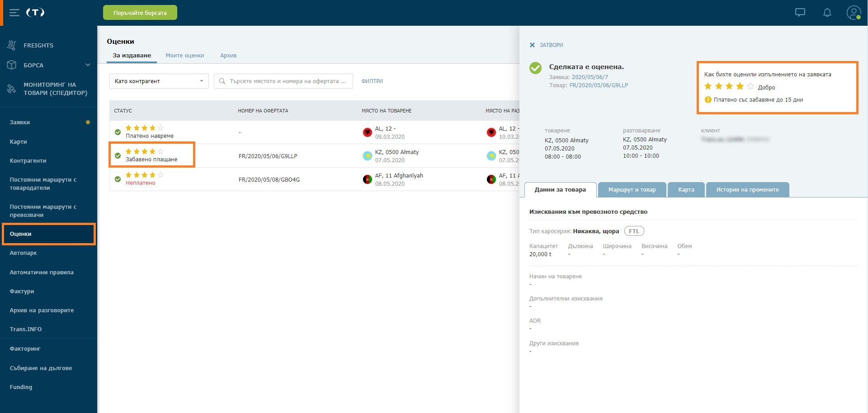Open Събиране на дългове in sidebar
Viewport: 868px width, 413px height.
pos(41,368)
